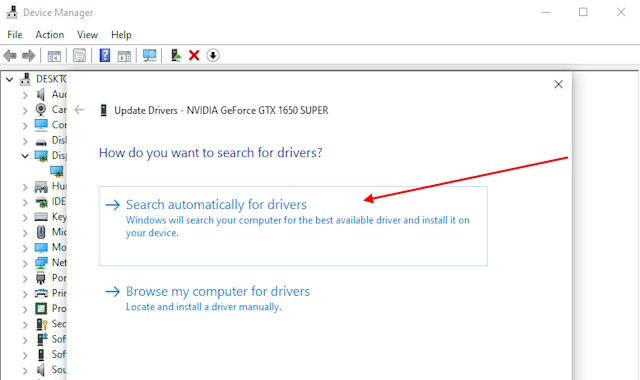Click the Disk drives icon
Image resolution: width=640 pixels, height=380 pixels.
(x=41, y=142)
